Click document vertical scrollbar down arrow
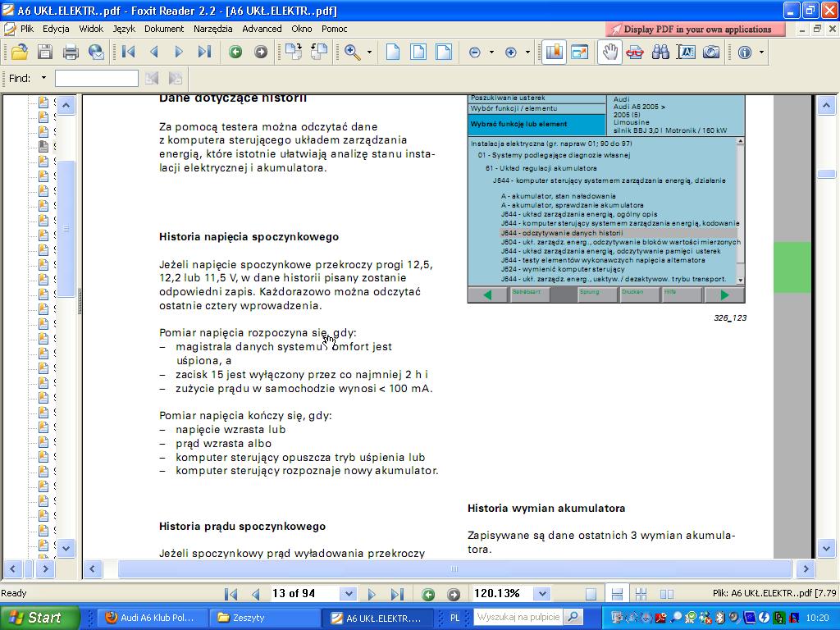Viewport: 840px width, 630px height. (x=826, y=548)
